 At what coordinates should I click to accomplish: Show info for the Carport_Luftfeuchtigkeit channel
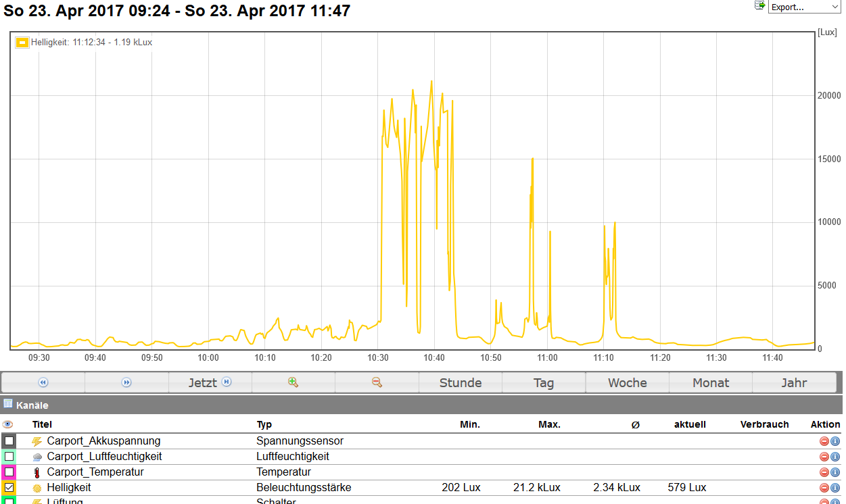pyautogui.click(x=835, y=457)
